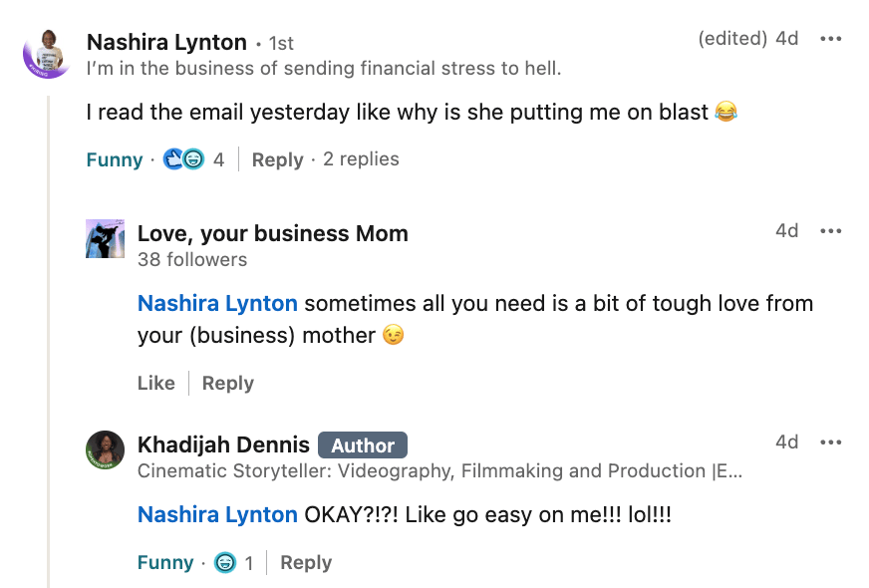
Task: Like the business Mom reply
Action: pos(155,384)
